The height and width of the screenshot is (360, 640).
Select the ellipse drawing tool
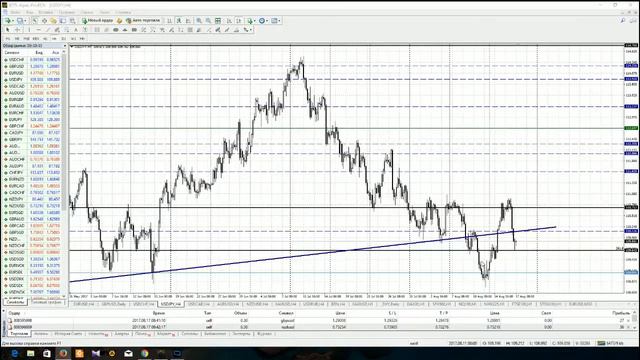(116, 30)
